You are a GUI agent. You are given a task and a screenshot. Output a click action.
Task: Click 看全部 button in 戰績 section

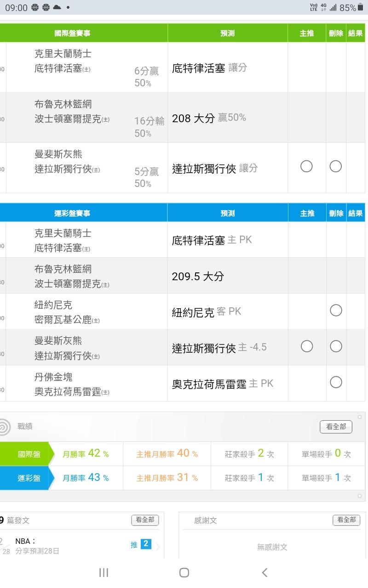(x=336, y=427)
